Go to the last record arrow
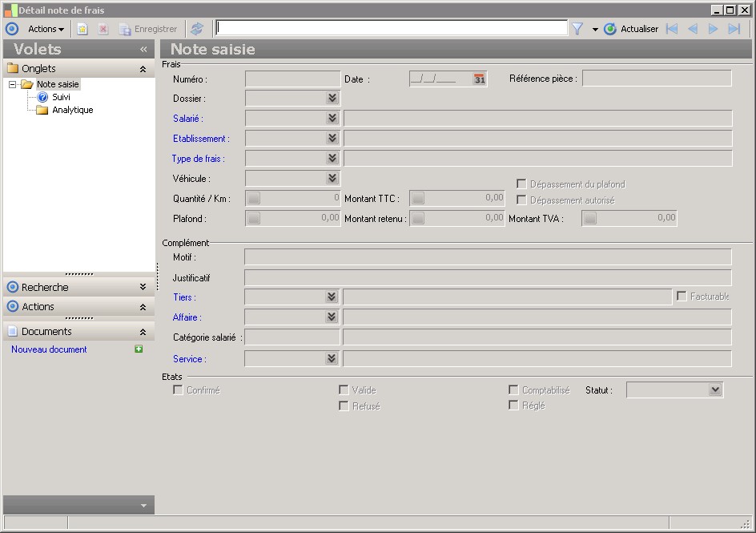This screenshot has height=533, width=756. tap(734, 29)
